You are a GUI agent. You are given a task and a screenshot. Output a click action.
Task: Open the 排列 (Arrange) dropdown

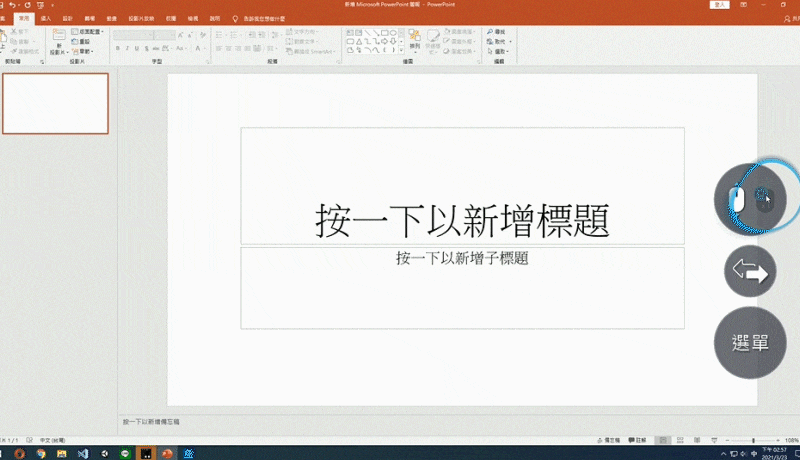pos(414,40)
